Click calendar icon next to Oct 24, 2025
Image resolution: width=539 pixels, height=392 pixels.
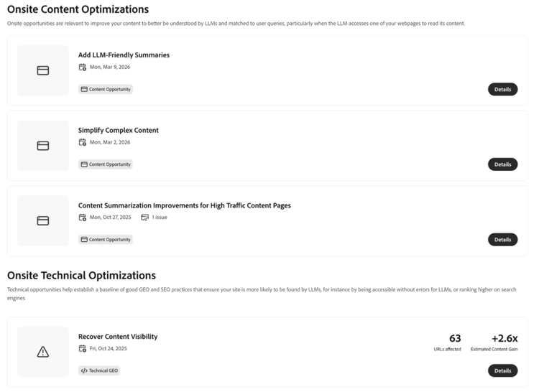click(x=83, y=348)
